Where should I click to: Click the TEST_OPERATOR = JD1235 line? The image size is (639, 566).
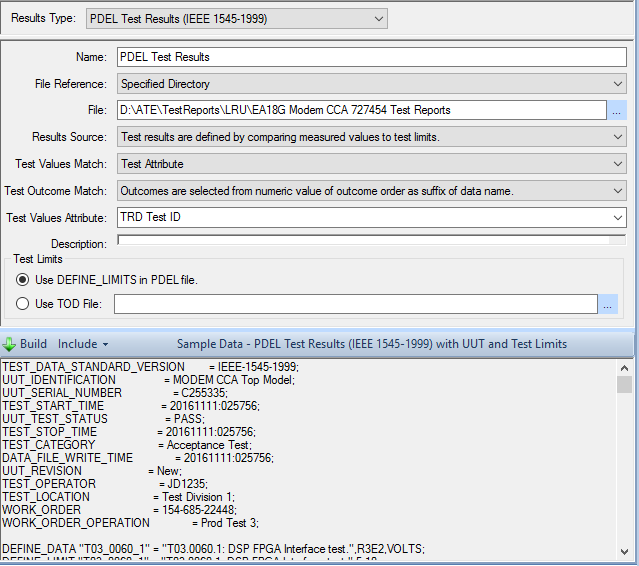pyautogui.click(x=105, y=484)
